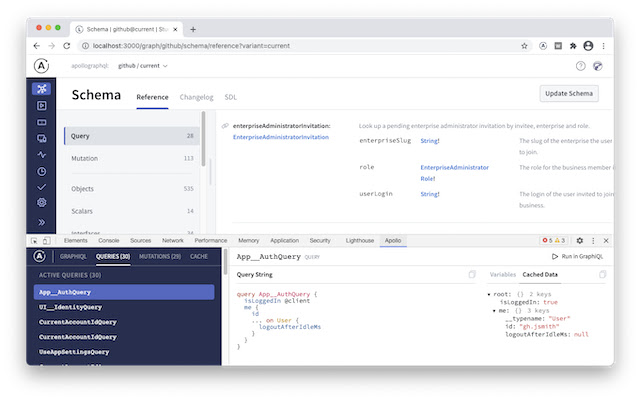Viewport: 640px width, 400px height.
Task: Open the Explorer play icon in sidebar
Action: coord(41,105)
